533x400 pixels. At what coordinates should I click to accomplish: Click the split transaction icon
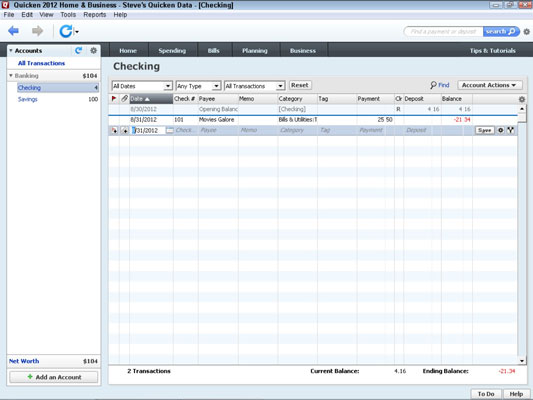pyautogui.click(x=511, y=130)
